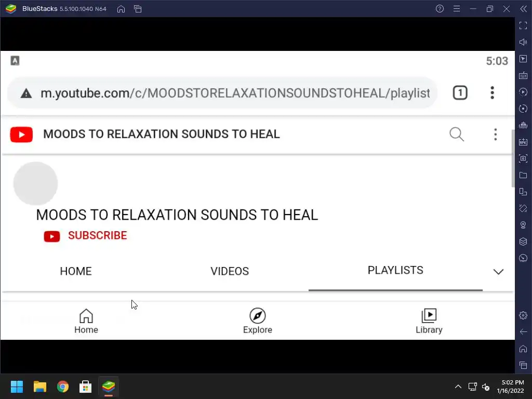532x399 pixels.
Task: Select the PLAYLISTS channel tab
Action: click(395, 270)
